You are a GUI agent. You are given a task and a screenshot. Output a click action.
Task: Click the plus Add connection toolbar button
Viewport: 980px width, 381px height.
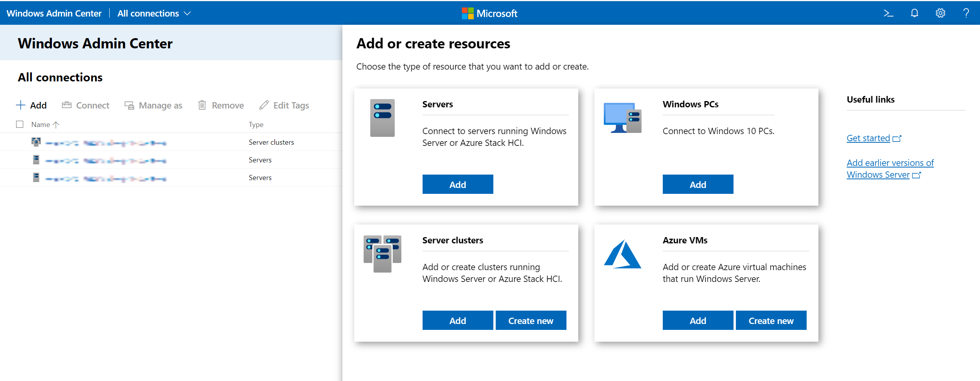pos(31,105)
